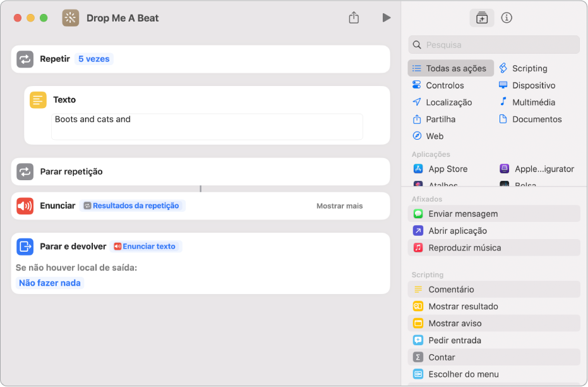Viewport: 588px width, 387px height.
Task: Change the 5 vezes repeat count
Action: pyautogui.click(x=93, y=59)
